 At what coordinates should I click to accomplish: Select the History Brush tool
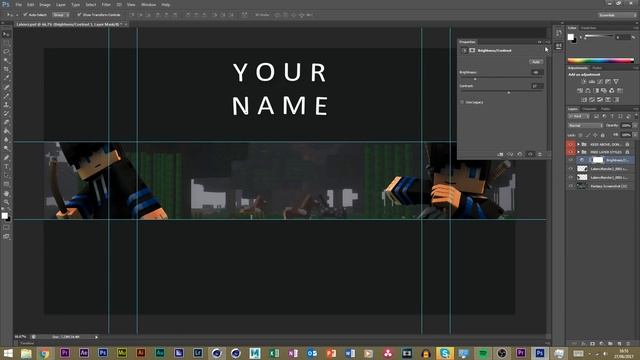[x=6, y=113]
